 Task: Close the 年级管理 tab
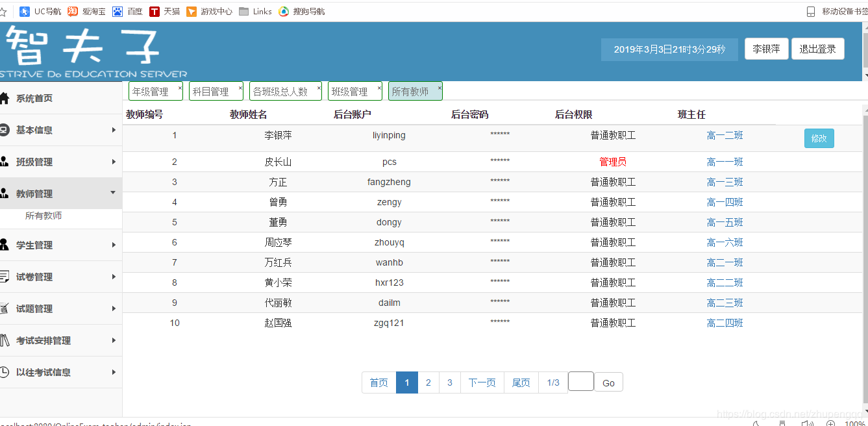pos(180,87)
